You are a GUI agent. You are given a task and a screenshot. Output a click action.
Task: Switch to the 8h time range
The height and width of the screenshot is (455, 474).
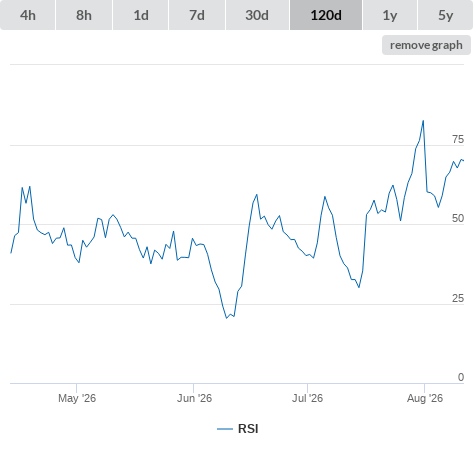click(x=84, y=15)
